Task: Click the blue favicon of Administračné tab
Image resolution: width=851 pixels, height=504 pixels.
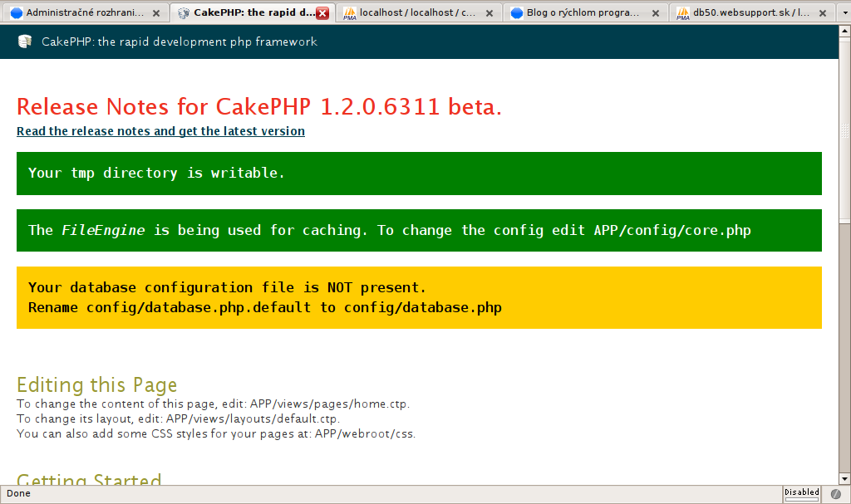Action: tap(17, 13)
